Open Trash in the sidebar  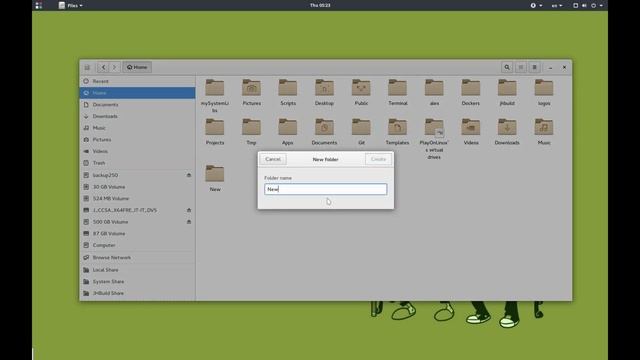pos(137,163)
